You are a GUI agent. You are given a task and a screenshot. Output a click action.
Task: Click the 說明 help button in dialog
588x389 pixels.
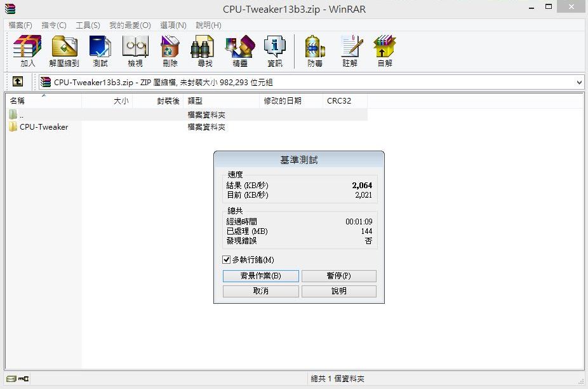[x=338, y=291]
